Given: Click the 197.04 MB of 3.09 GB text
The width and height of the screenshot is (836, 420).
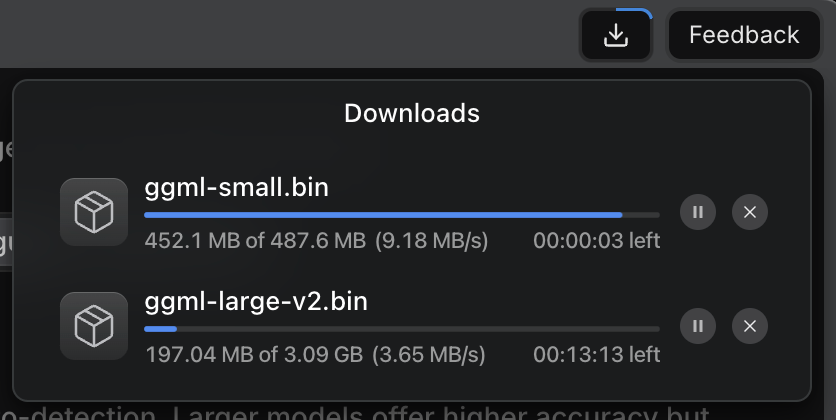Looking at the screenshot, I should coord(254,354).
